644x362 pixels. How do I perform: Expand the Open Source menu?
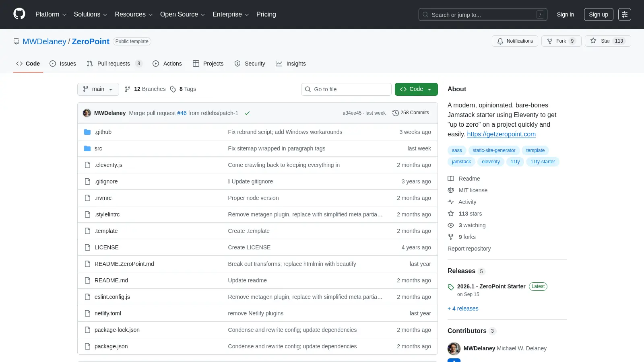(183, 14)
